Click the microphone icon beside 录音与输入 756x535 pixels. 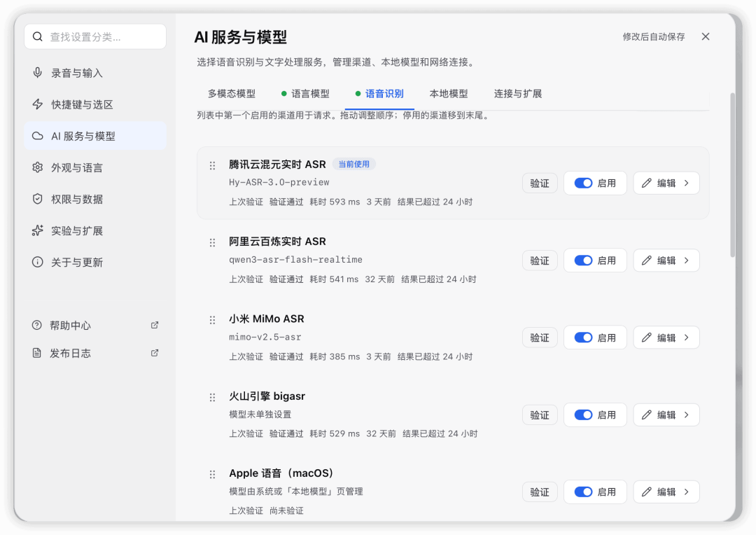point(38,73)
